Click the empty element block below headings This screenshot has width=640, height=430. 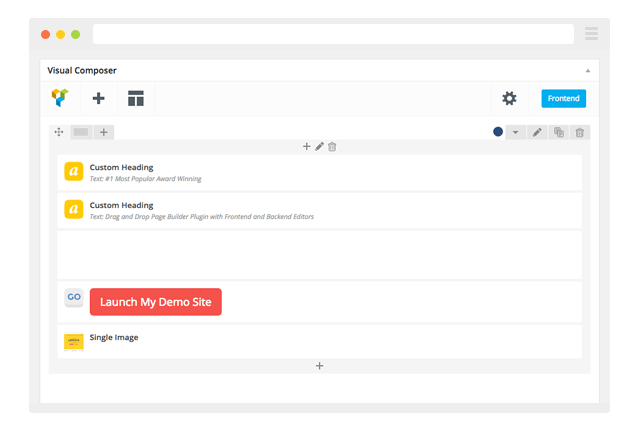point(319,255)
